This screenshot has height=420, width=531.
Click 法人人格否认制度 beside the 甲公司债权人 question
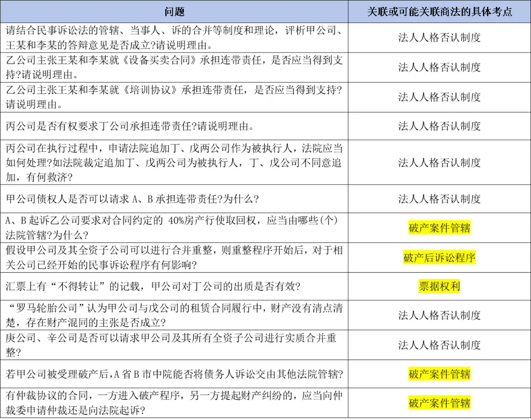pyautogui.click(x=440, y=198)
